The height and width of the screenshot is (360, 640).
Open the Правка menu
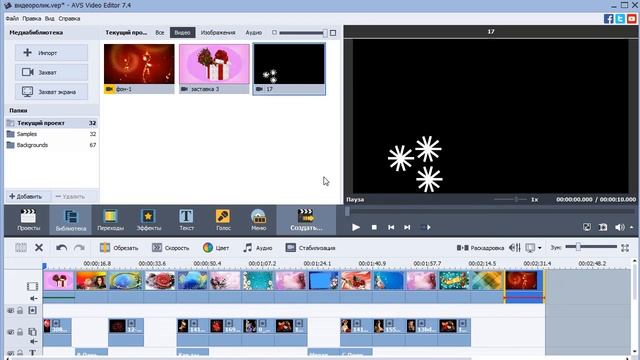(31, 19)
